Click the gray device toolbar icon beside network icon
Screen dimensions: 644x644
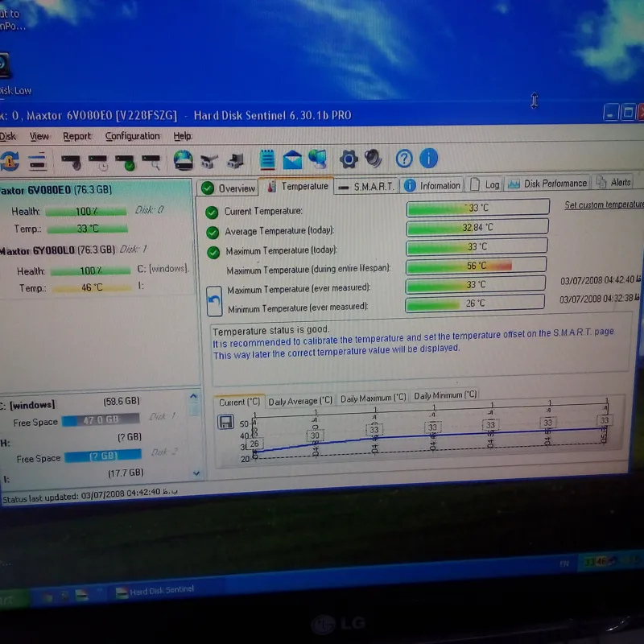(x=236, y=162)
